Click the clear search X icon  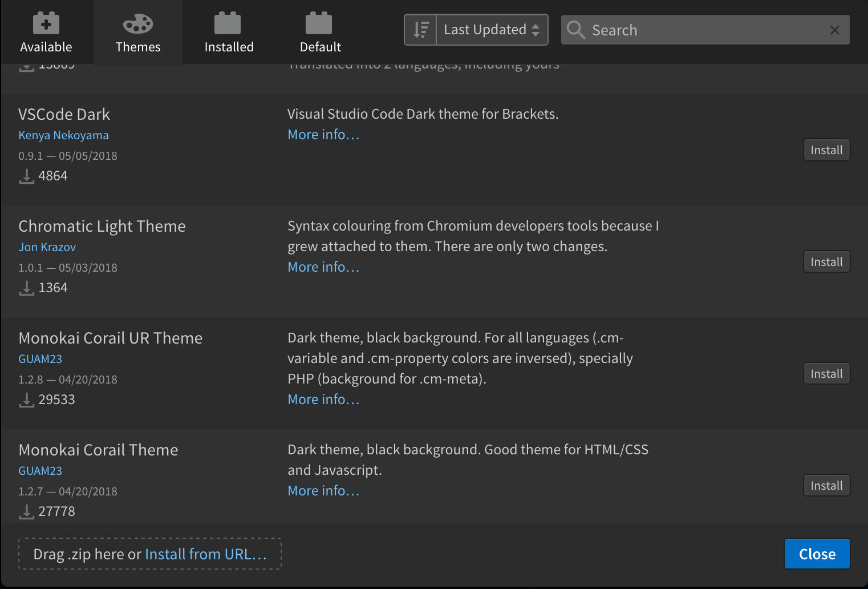[x=835, y=30]
